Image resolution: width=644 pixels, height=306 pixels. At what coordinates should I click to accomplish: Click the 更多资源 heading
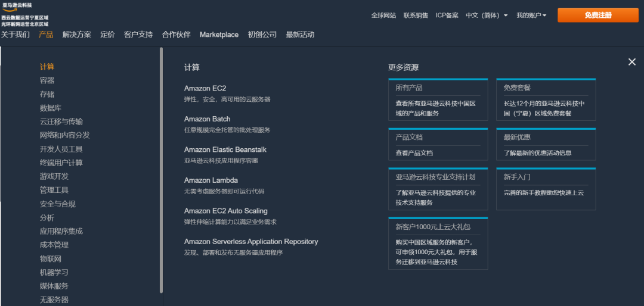[403, 68]
